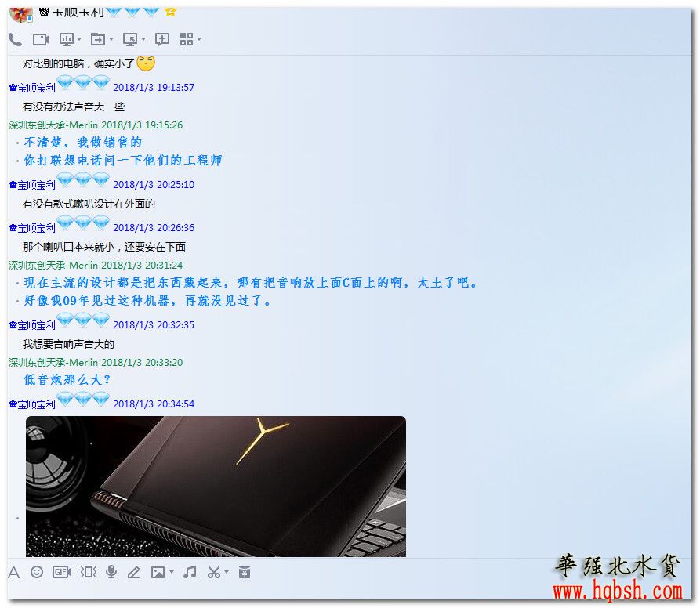Click sender name 深圳东创天承-Merlin at 19:15:26
The width and height of the screenshot is (700, 608).
click(53, 125)
